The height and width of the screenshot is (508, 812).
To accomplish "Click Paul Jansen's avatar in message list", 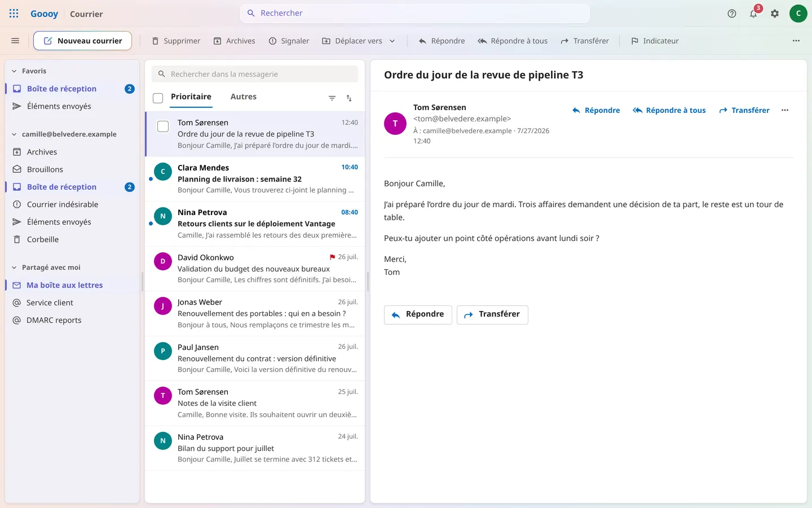I will 163,351.
